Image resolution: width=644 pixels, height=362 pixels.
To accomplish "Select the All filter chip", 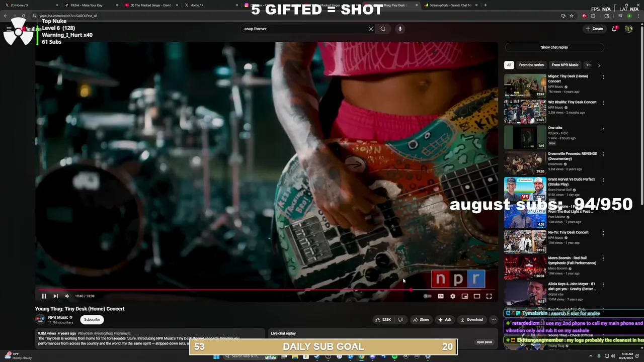I will pos(509,65).
